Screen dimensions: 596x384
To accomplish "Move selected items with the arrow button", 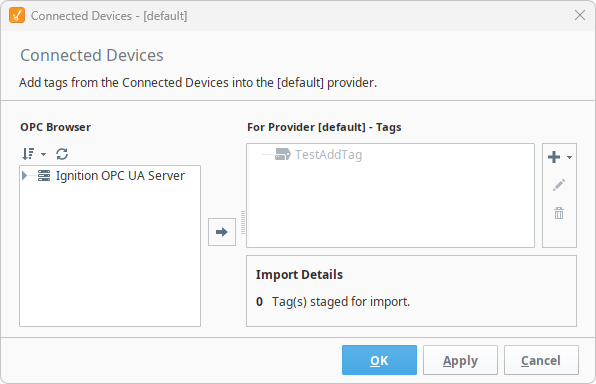I will tap(222, 232).
